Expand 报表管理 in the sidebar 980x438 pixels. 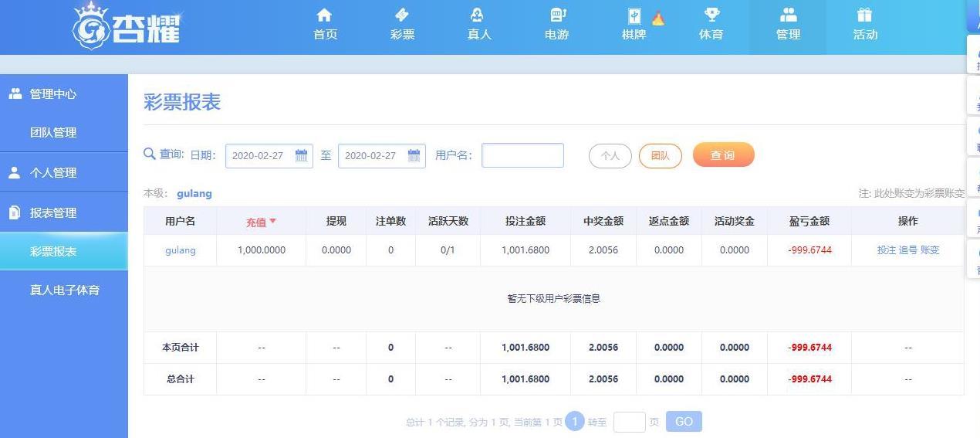point(64,212)
